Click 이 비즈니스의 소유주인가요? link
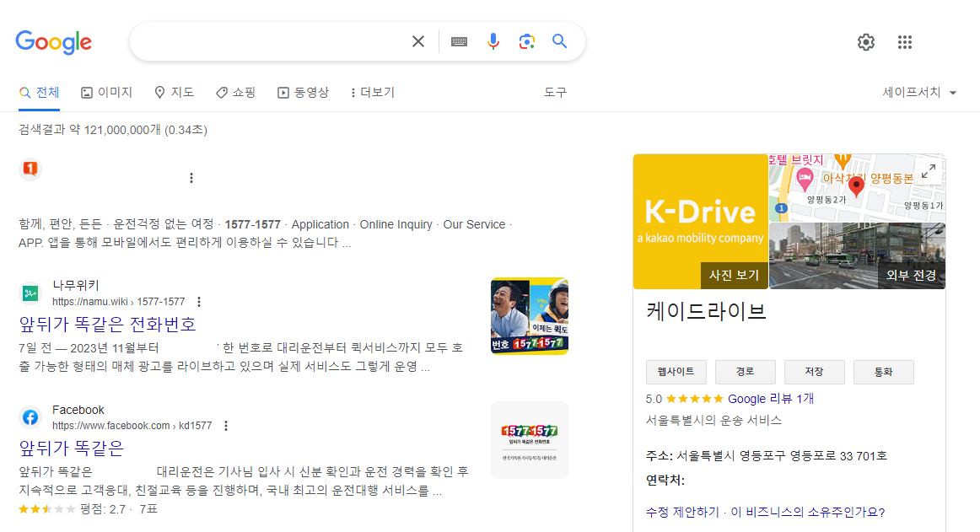Viewport: 980px width, 532px height. click(807, 512)
